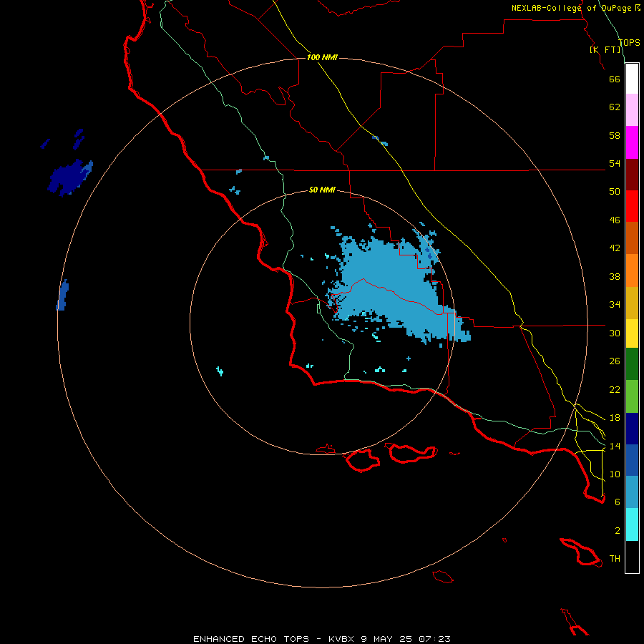Click the dark red legend color band
The width and height of the screenshot is (644, 644).
tap(632, 174)
